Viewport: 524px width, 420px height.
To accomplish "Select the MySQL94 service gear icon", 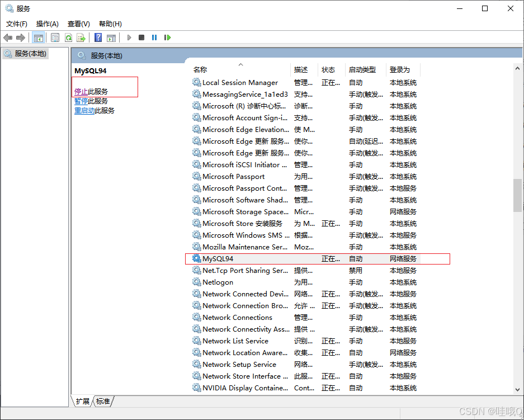I will coord(196,258).
